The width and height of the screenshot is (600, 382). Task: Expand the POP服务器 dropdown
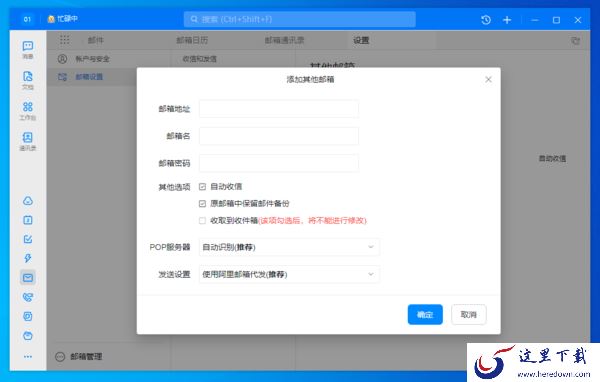(289, 247)
